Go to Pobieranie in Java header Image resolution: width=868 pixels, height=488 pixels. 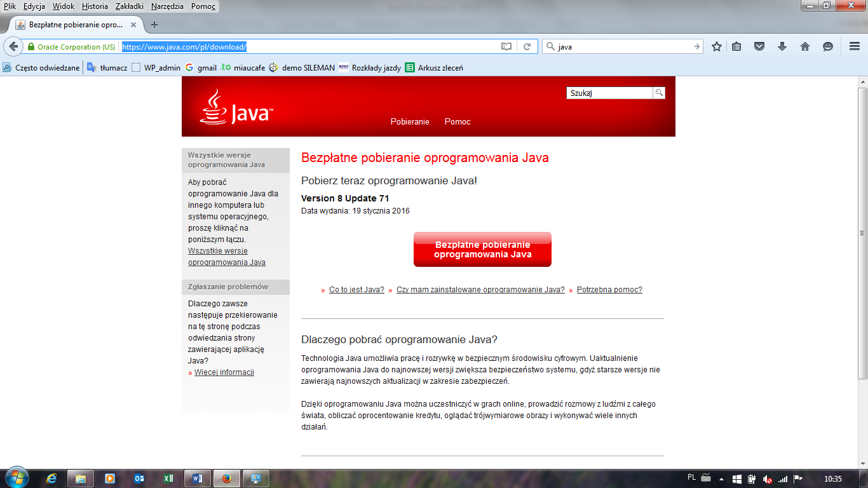point(410,121)
